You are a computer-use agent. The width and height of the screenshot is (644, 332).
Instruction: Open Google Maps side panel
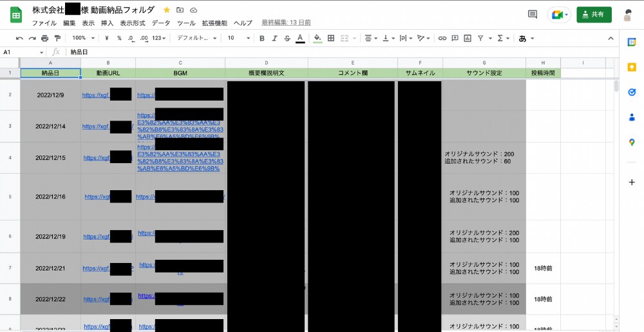coord(632,142)
